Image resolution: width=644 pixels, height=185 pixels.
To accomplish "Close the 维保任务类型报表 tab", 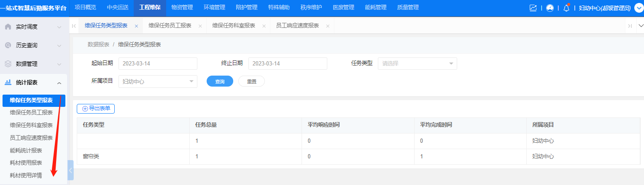I will 136,26.
